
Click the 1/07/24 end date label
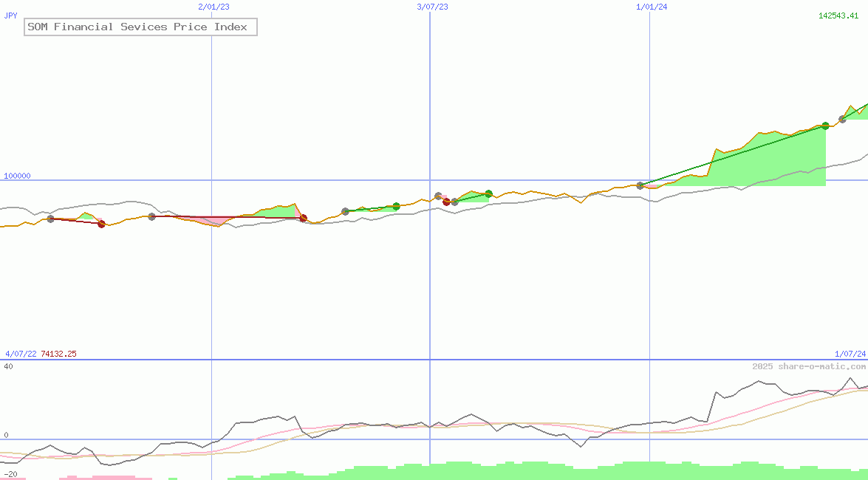850,354
